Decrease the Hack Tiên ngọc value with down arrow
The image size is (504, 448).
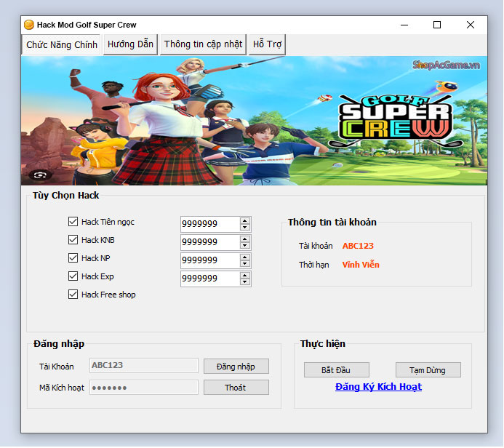point(244,227)
